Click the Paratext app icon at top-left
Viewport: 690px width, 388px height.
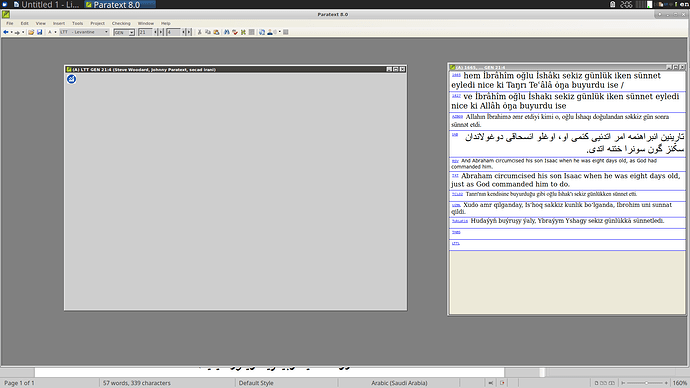coord(6,14)
